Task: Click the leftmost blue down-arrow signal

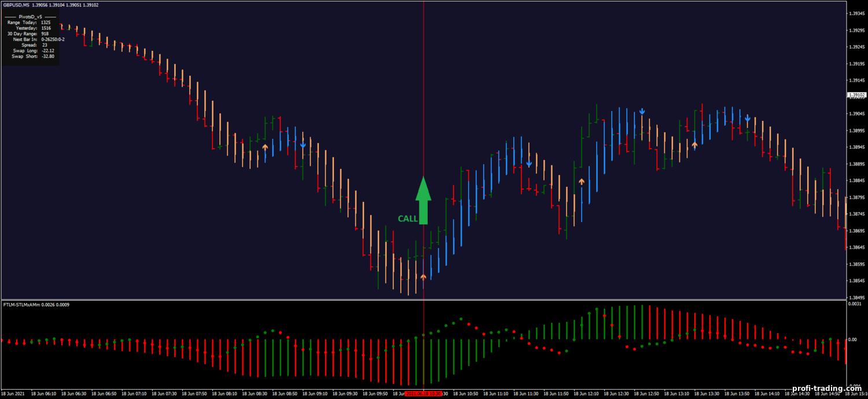Action: (x=303, y=145)
